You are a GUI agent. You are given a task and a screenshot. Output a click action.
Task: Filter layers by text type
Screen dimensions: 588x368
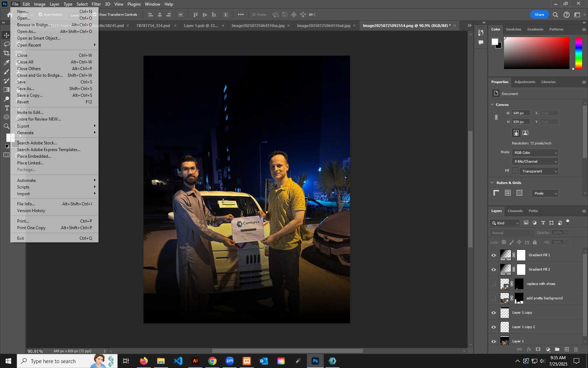tap(543, 223)
